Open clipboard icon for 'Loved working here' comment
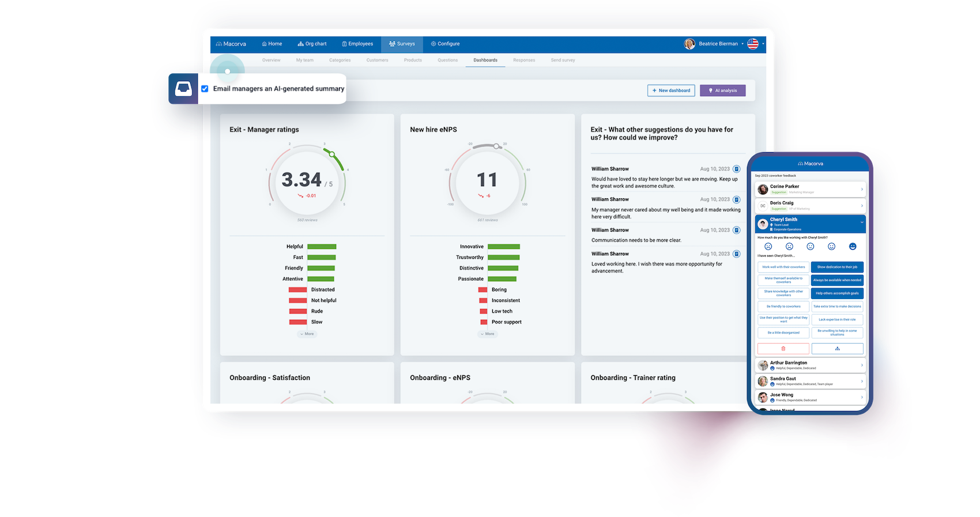 [736, 254]
